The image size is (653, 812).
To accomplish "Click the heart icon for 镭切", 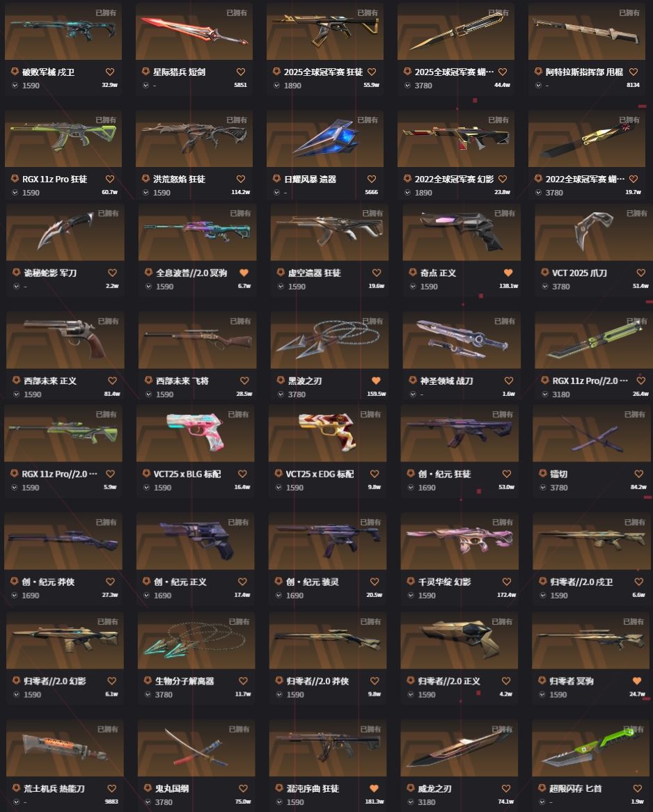I will pyautogui.click(x=639, y=474).
